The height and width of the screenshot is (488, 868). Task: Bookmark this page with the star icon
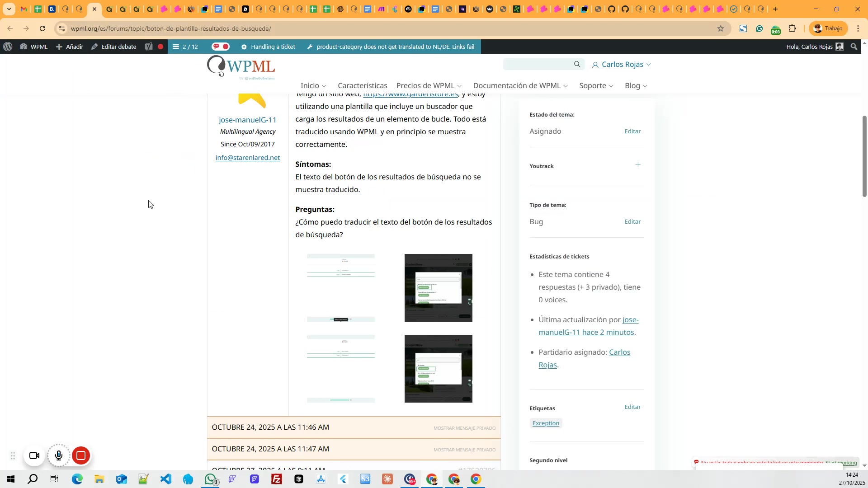point(721,28)
